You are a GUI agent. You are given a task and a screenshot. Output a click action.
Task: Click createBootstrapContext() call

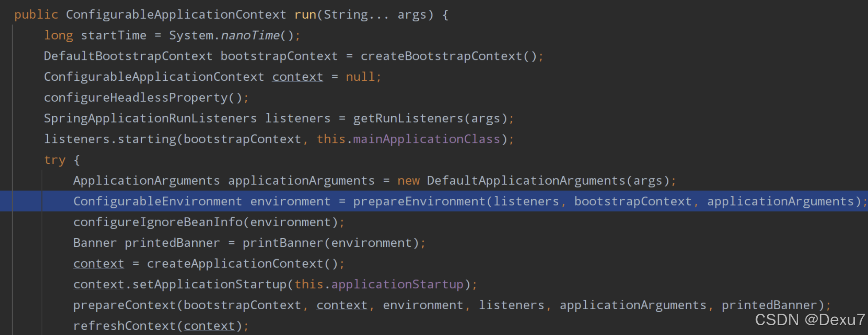click(x=448, y=56)
